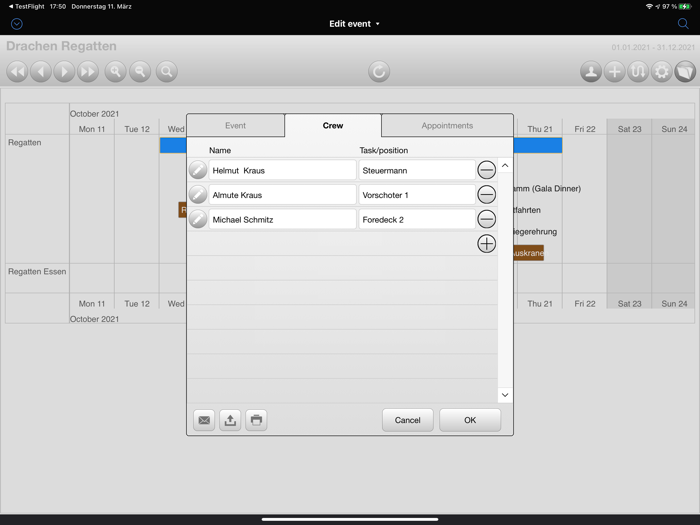Click the brown Auskranen event block
Image resolution: width=700 pixels, height=525 pixels.
tap(529, 253)
